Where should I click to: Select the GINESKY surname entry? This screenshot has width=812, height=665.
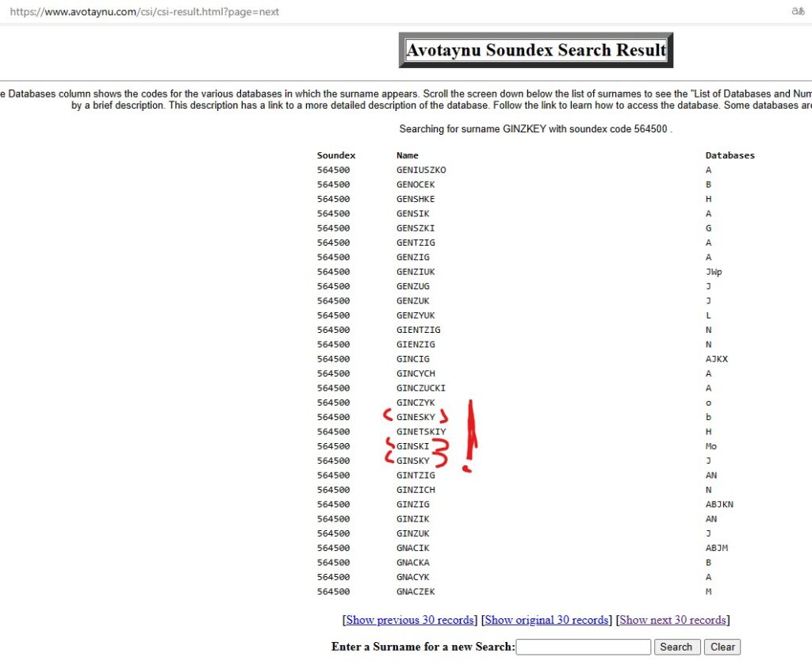point(416,417)
